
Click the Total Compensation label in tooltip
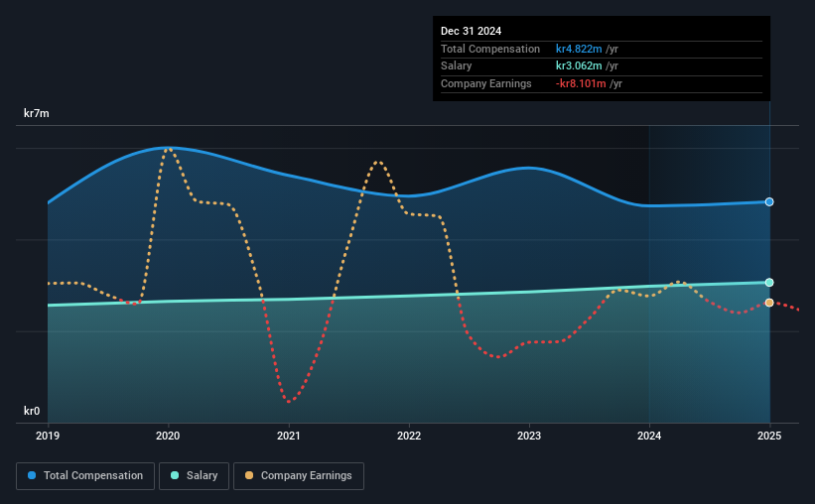[490, 49]
